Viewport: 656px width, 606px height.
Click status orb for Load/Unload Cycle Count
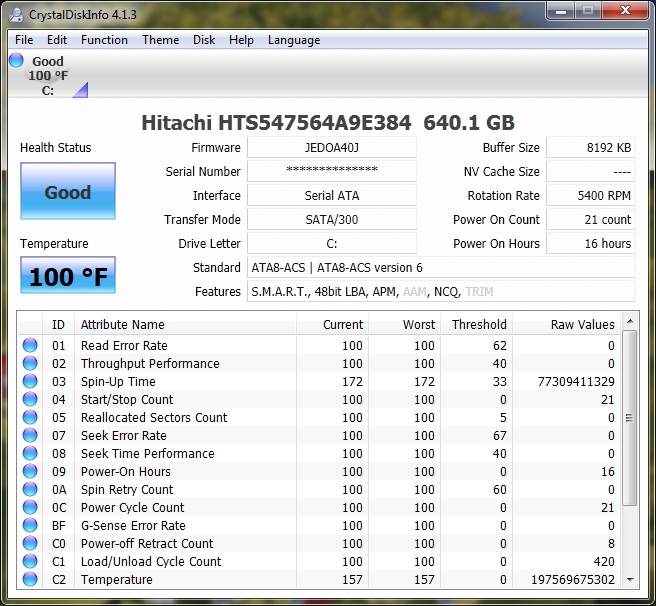30,561
